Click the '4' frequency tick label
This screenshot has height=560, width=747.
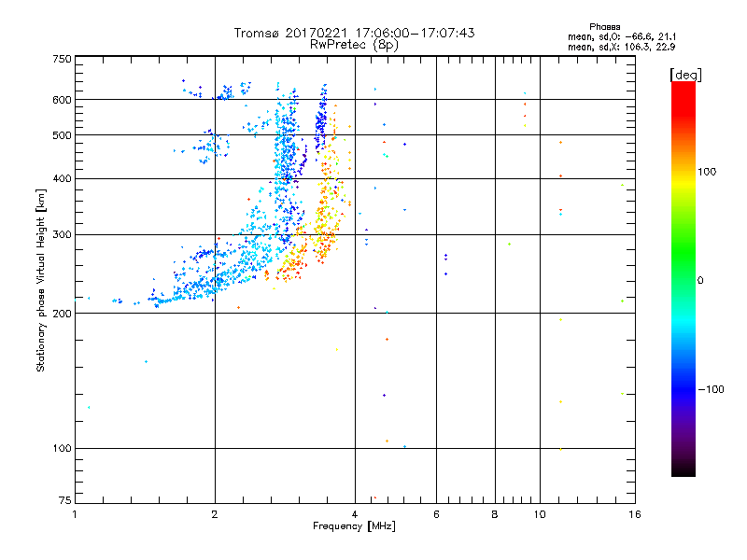click(x=355, y=514)
